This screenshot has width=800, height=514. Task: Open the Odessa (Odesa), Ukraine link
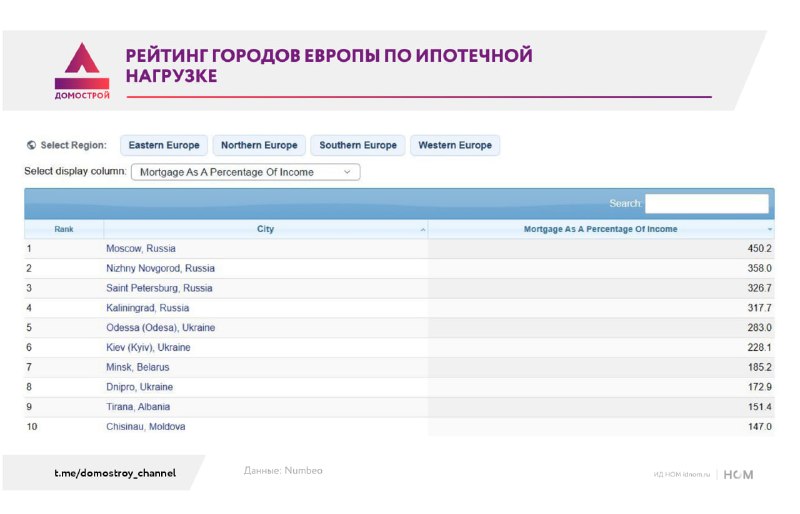point(160,328)
